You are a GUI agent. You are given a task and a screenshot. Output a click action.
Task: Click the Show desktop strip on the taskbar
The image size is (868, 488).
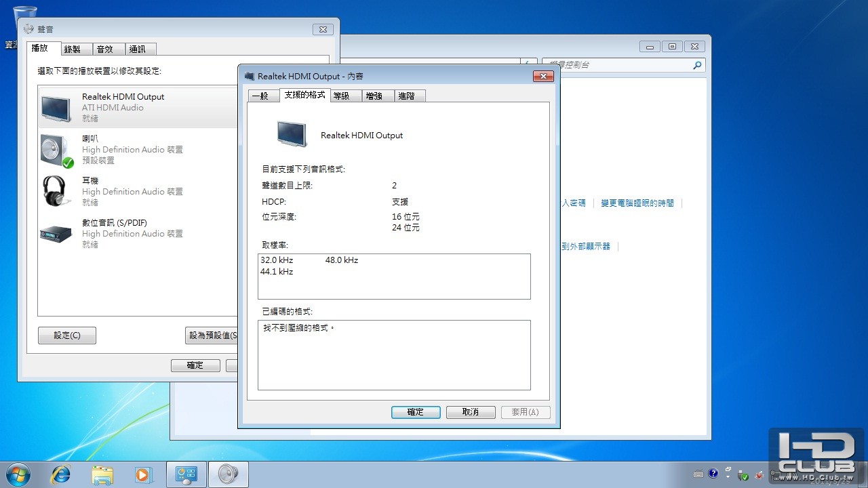click(863, 475)
